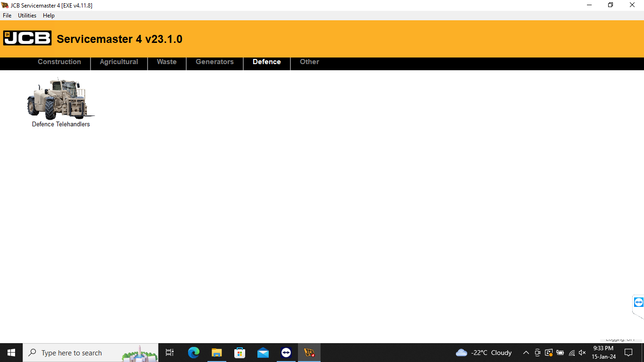Click the JCB logo in header
This screenshot has height=362, width=644.
pyautogui.click(x=27, y=38)
